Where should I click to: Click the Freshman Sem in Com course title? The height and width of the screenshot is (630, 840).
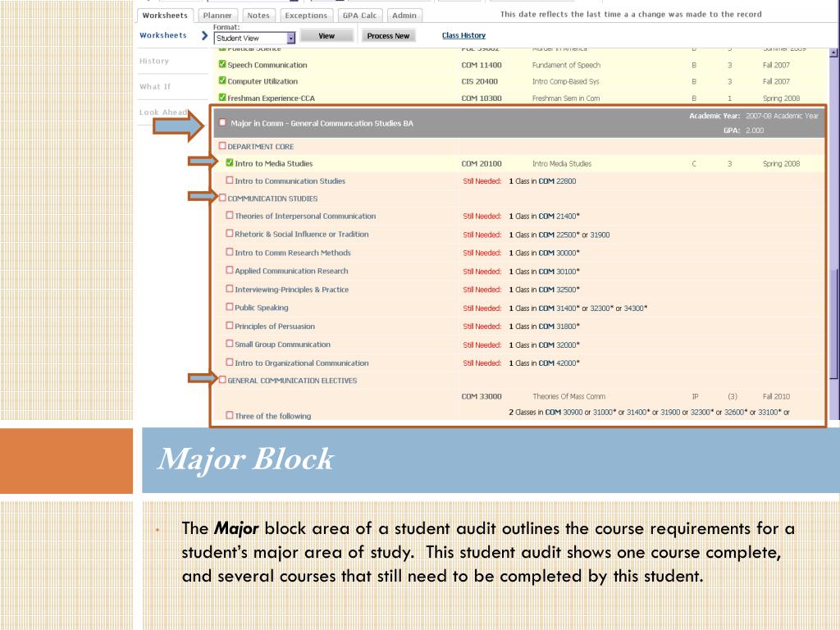click(566, 98)
